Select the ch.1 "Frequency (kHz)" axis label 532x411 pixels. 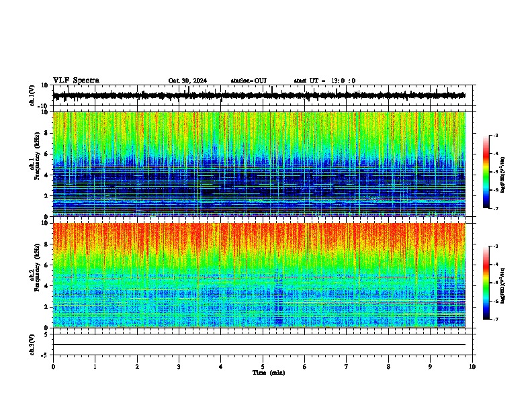[x=37, y=157]
